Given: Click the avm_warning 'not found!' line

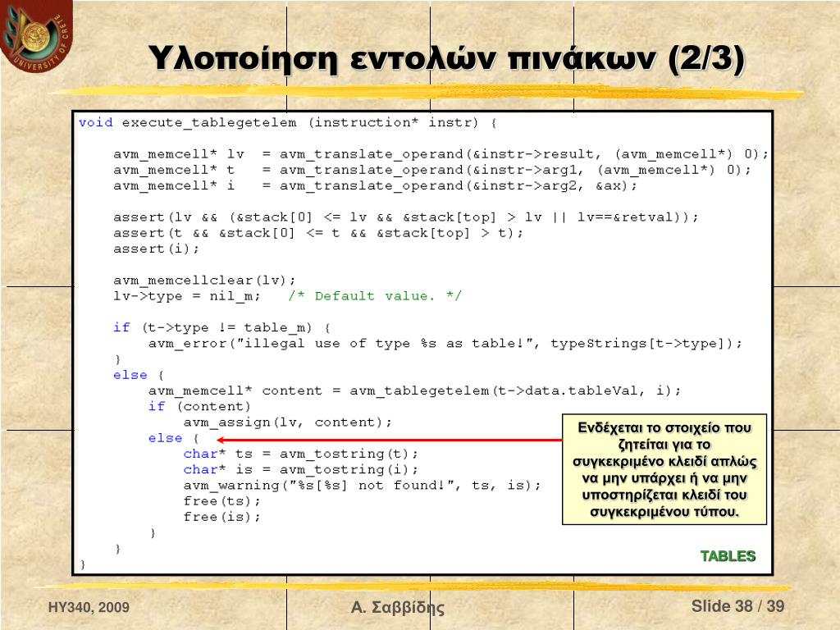Looking at the screenshot, I should coord(362,486).
